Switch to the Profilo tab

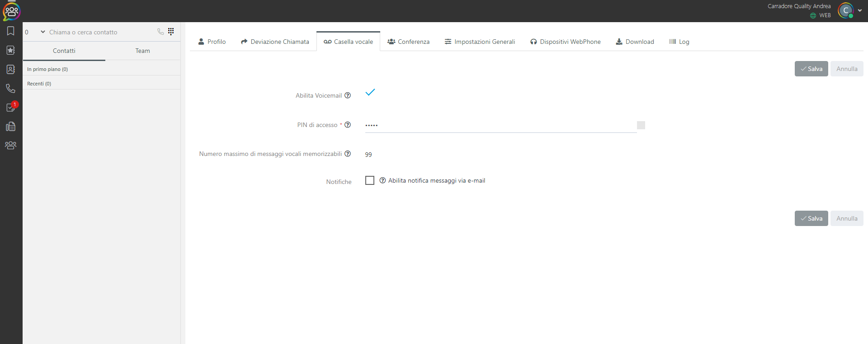coord(212,42)
